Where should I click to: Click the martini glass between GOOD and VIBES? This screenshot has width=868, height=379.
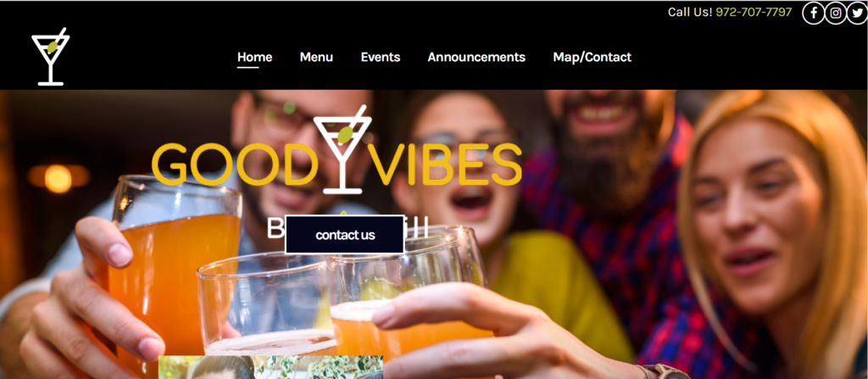click(342, 149)
